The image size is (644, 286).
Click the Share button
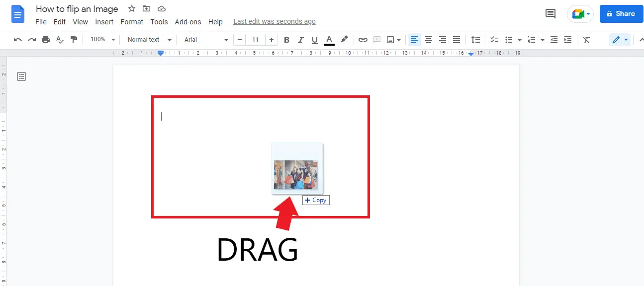621,14
